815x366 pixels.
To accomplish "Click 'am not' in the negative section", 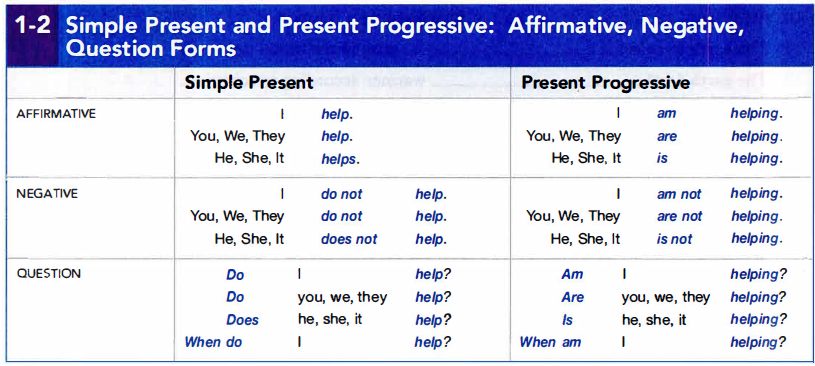I will pos(679,194).
